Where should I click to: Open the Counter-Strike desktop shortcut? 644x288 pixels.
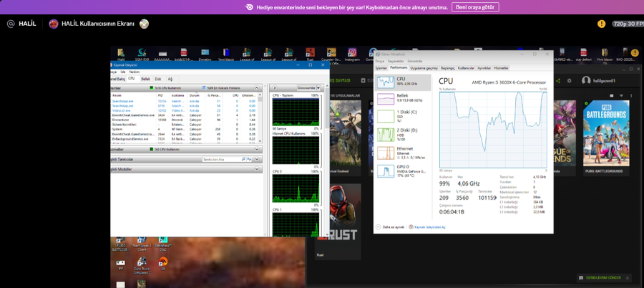tap(331, 52)
